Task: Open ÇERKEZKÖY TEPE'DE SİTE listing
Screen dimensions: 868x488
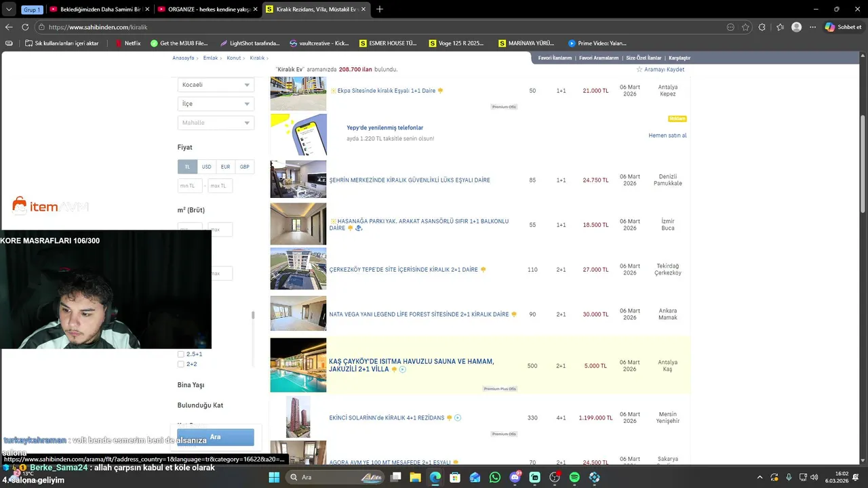Action: tap(403, 270)
